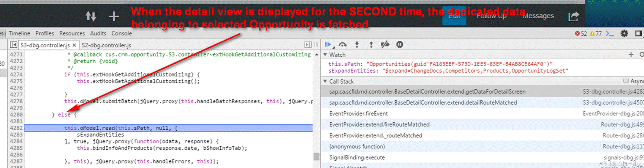Open the Timeline panel tab
The height and width of the screenshot is (168, 644).
19,33
